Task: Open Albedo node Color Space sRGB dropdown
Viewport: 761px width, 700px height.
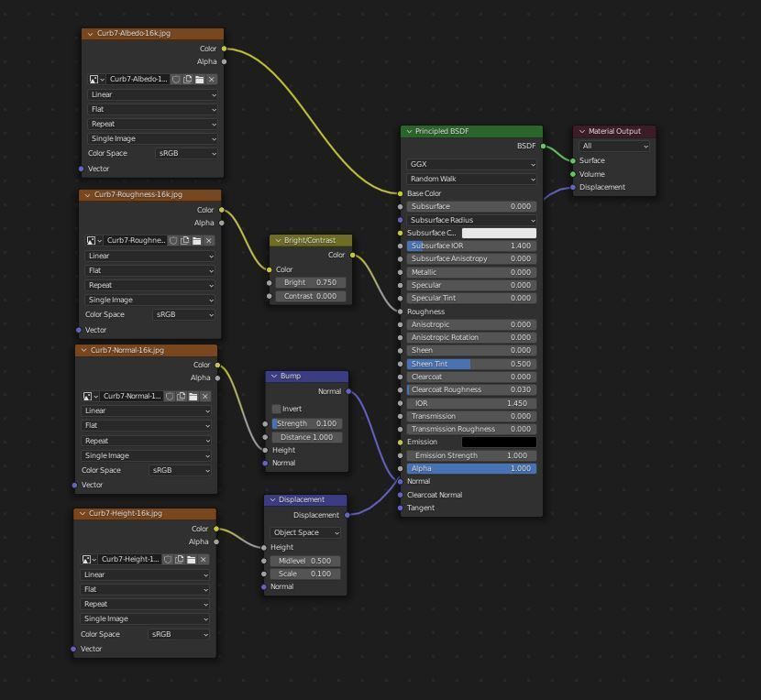Action: (x=186, y=153)
